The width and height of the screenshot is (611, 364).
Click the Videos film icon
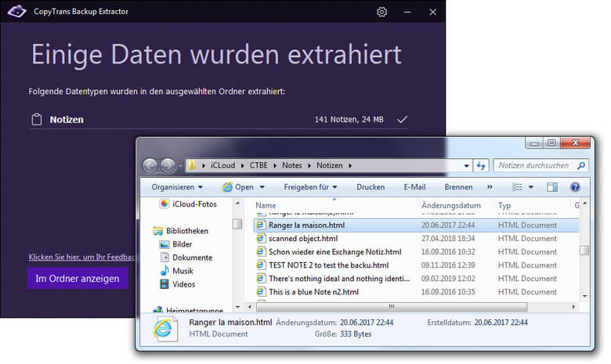tap(164, 284)
